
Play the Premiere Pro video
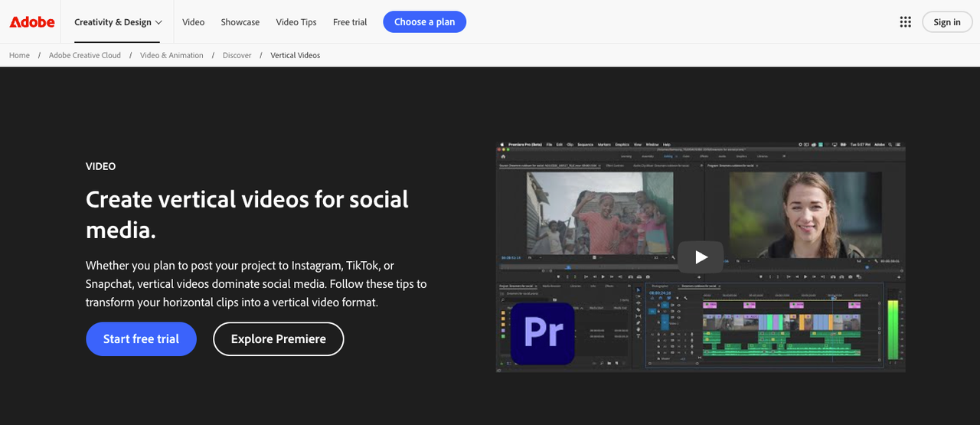701,257
